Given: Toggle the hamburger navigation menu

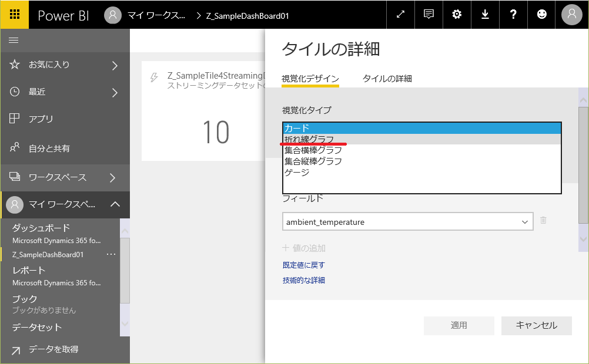Looking at the screenshot, I should (x=14, y=40).
